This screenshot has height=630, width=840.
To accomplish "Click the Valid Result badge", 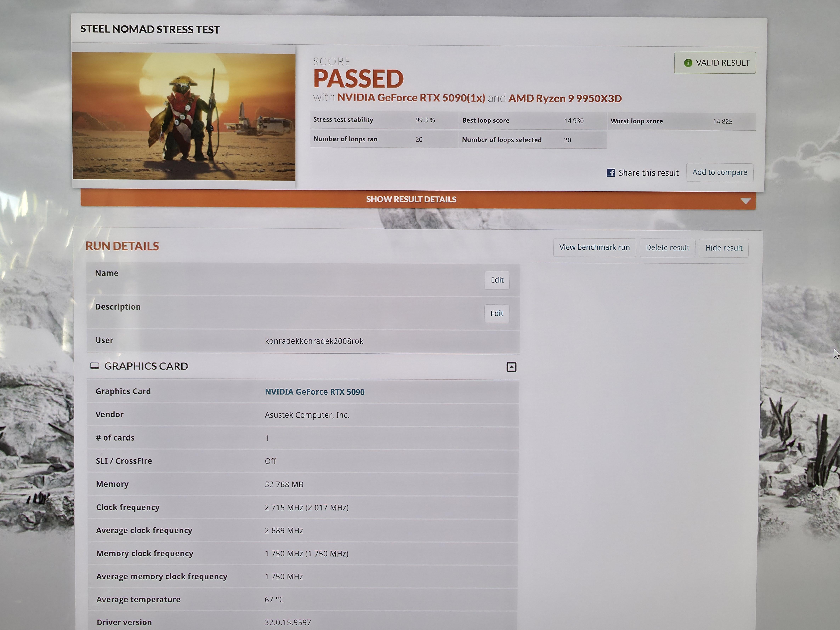I will point(715,63).
